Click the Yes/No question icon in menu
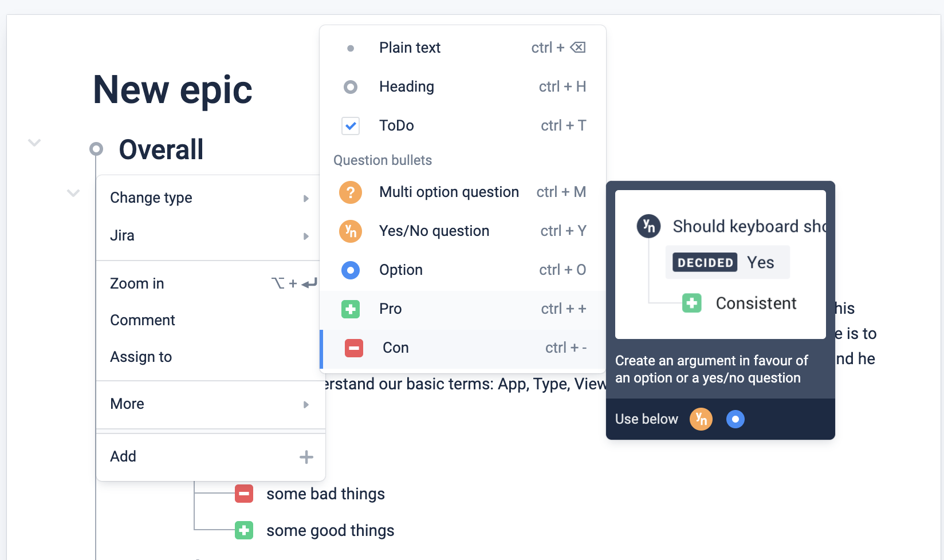The image size is (944, 560). click(351, 231)
